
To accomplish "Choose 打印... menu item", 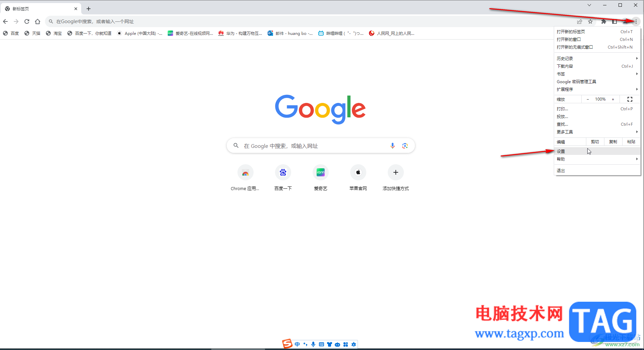I will 597,109.
